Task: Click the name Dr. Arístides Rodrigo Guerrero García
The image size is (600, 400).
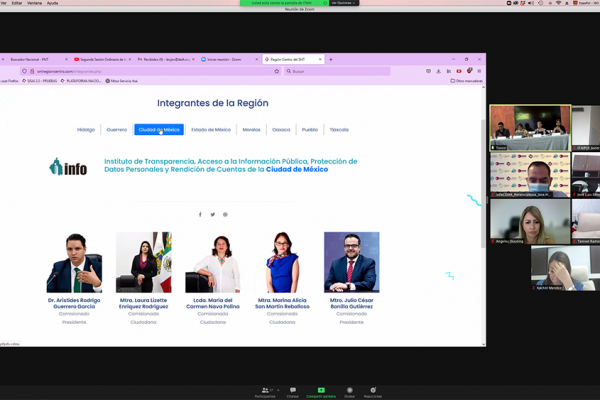Action: [x=74, y=303]
